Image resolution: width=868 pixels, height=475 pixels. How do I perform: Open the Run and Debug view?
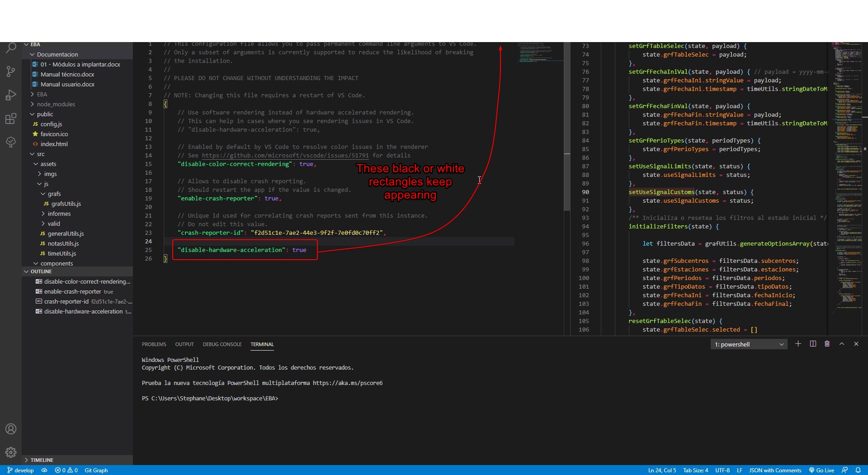point(10,95)
